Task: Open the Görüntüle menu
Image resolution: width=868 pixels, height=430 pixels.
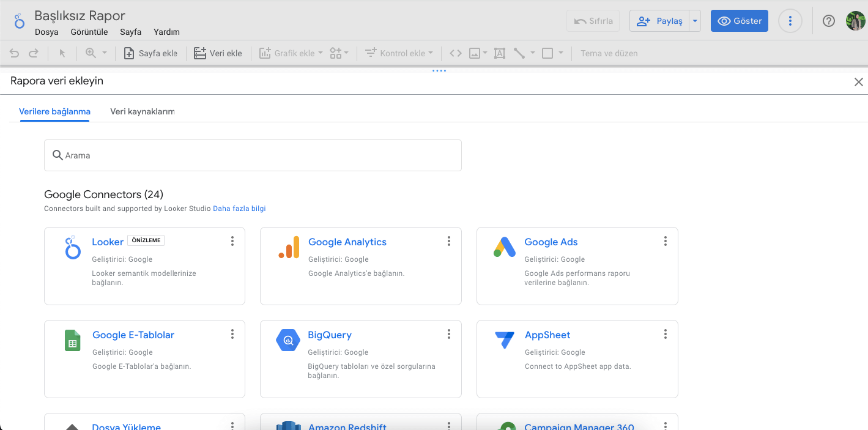Action: click(89, 32)
